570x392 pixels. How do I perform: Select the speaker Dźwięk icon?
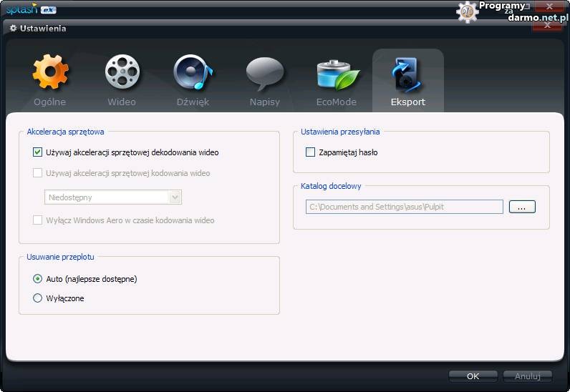[x=193, y=73]
